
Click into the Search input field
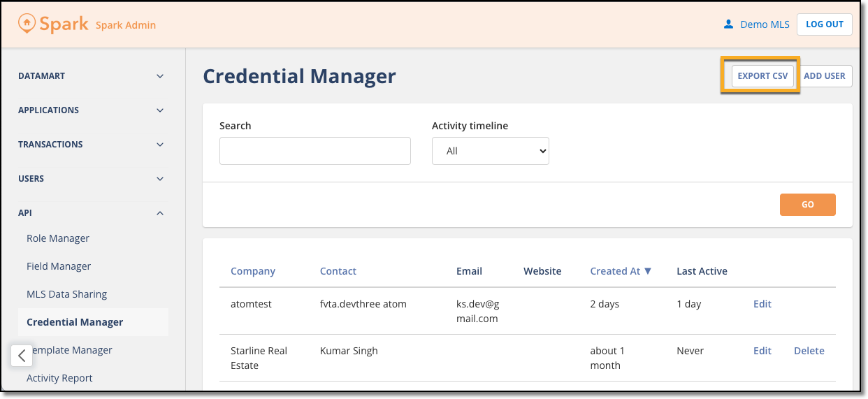point(315,151)
